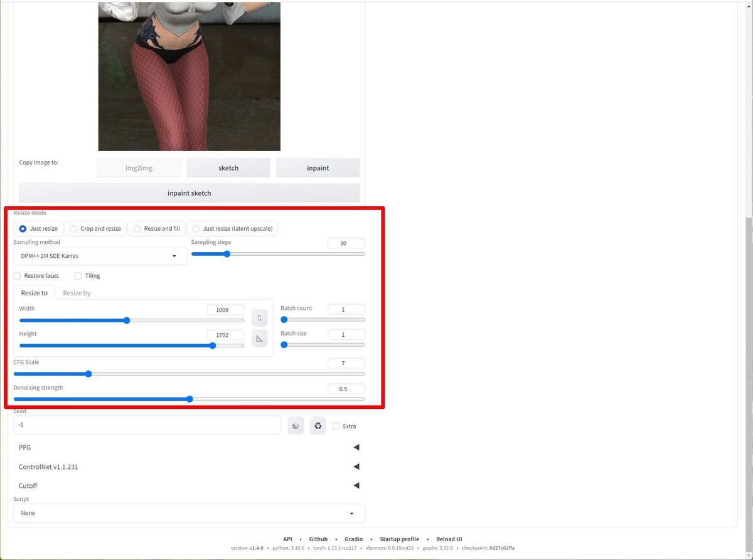This screenshot has width=753, height=560.
Task: Adjust the Batch count slider
Action: 323,319
